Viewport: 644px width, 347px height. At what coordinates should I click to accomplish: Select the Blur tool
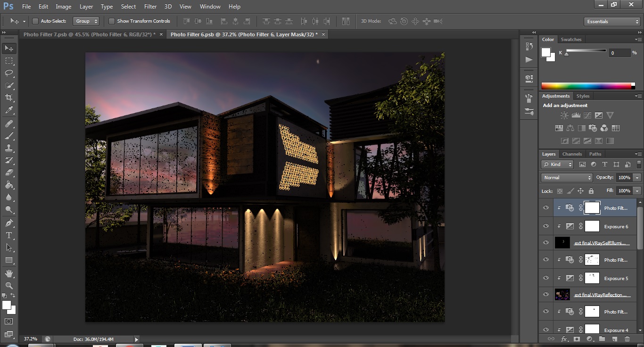(9, 198)
